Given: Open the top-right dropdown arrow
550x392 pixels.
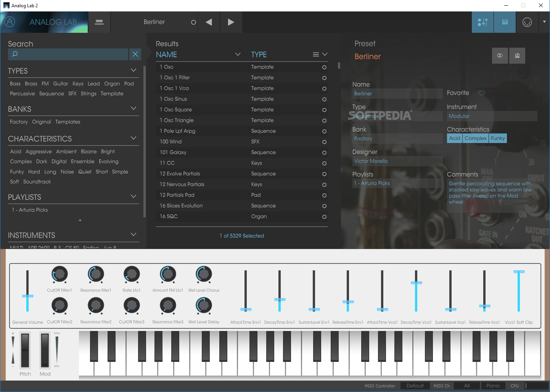Looking at the screenshot, I should tap(544, 22).
